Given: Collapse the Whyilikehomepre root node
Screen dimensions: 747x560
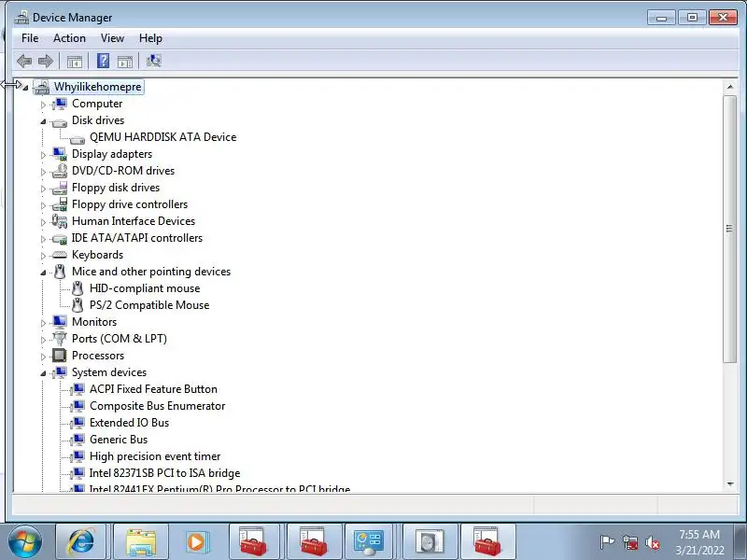Looking at the screenshot, I should point(25,88).
